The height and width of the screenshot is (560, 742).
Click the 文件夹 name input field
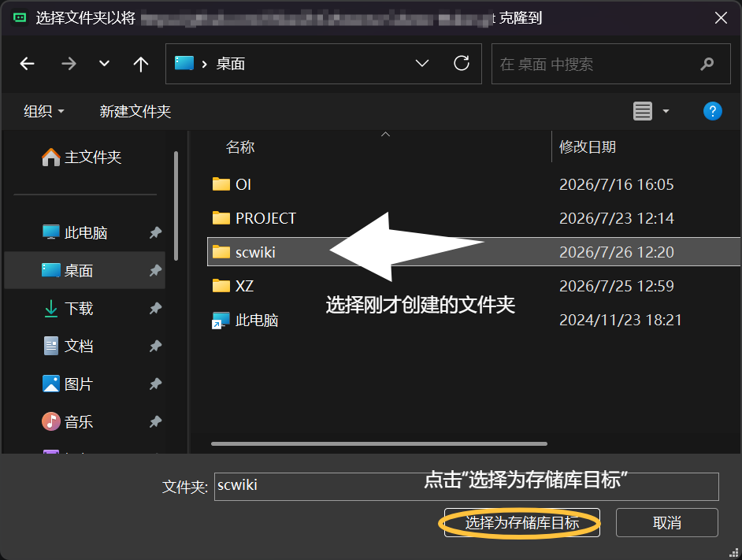(466, 487)
